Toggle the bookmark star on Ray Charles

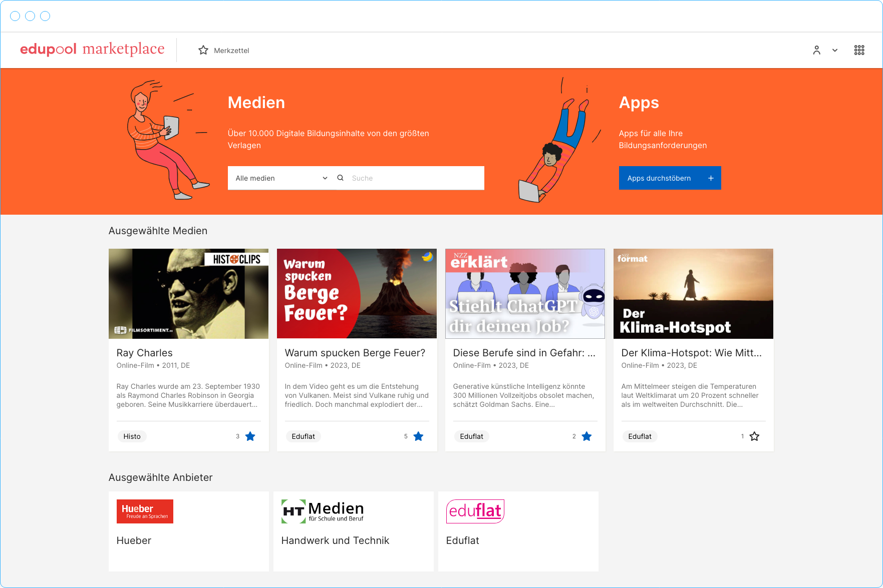(250, 436)
